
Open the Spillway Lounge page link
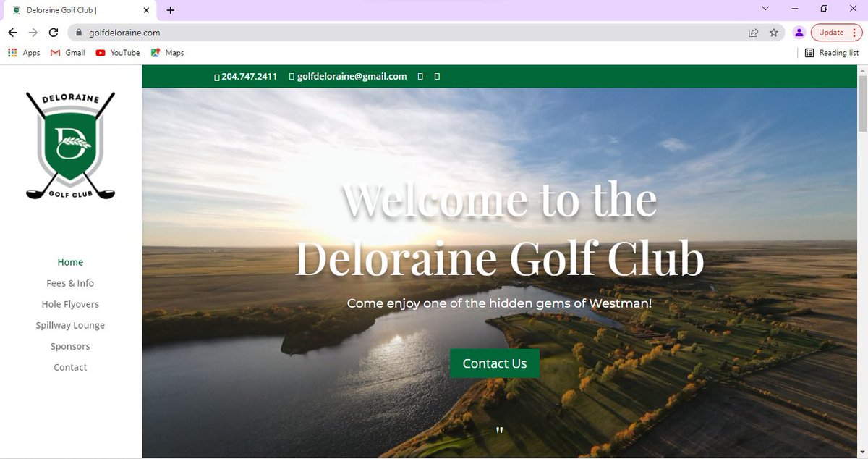coord(70,325)
